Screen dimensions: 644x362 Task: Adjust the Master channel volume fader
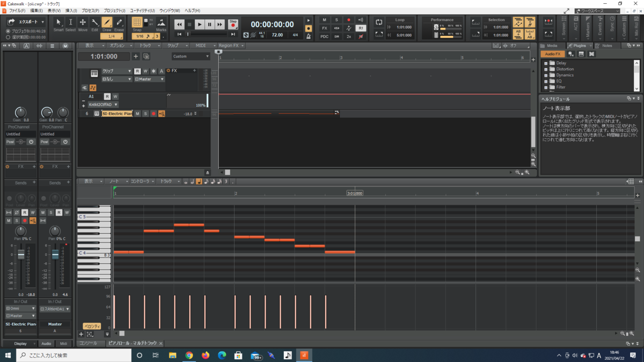click(x=55, y=255)
